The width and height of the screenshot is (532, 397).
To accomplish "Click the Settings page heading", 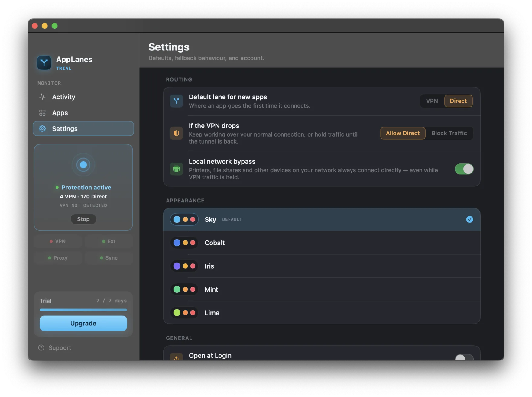I will (169, 47).
